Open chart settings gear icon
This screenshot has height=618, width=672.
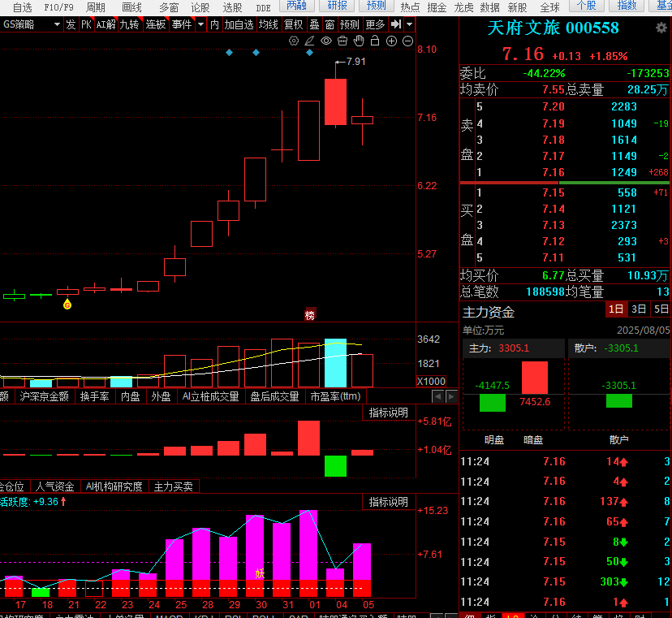pos(294,41)
